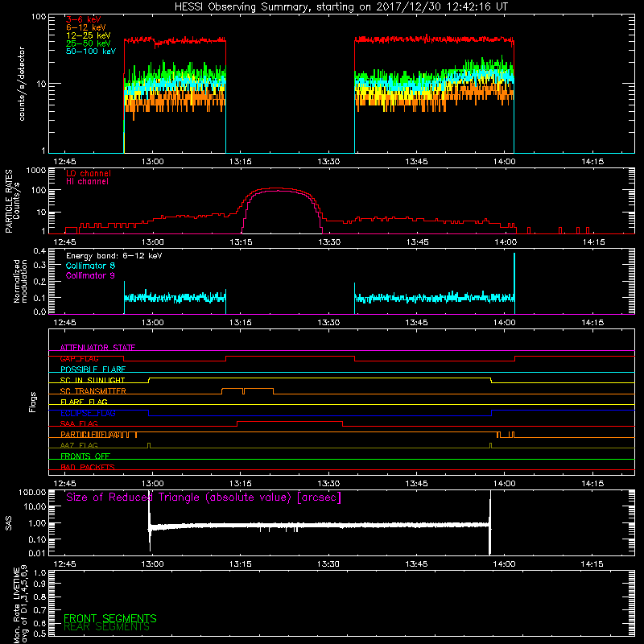Select the FRONT SEGMENTS legend label
The height and width of the screenshot is (644, 644).
click(110, 618)
